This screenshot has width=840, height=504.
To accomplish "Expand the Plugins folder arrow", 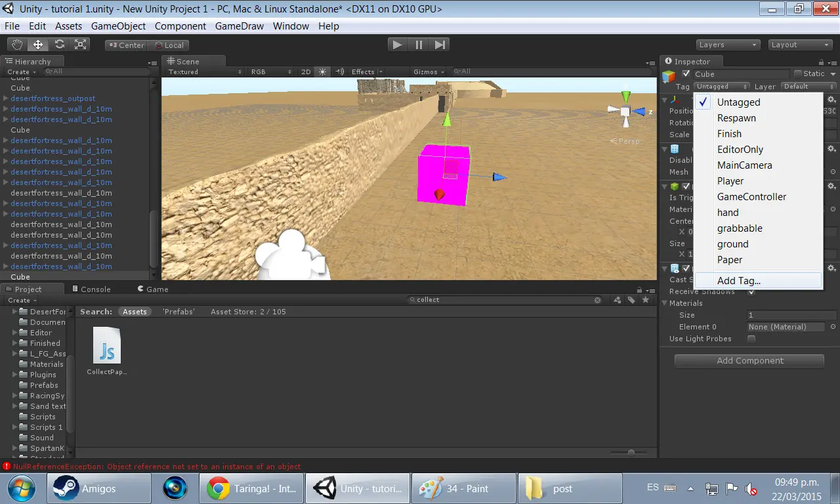I will (x=15, y=375).
